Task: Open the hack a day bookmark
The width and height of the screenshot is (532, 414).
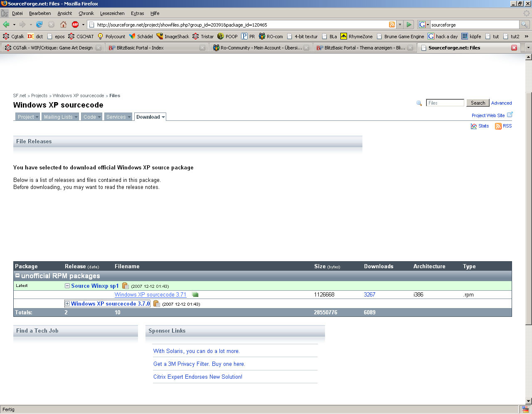Action: pos(443,37)
